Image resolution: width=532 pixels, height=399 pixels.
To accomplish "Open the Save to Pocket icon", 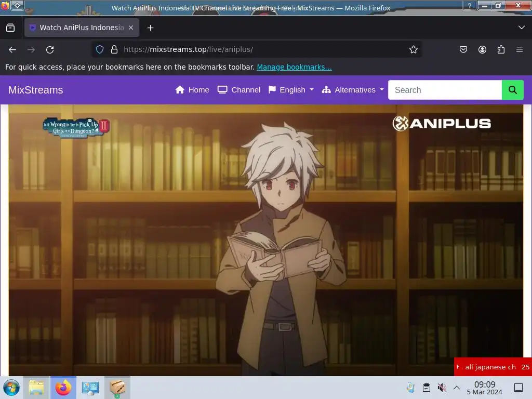I will coord(463,49).
